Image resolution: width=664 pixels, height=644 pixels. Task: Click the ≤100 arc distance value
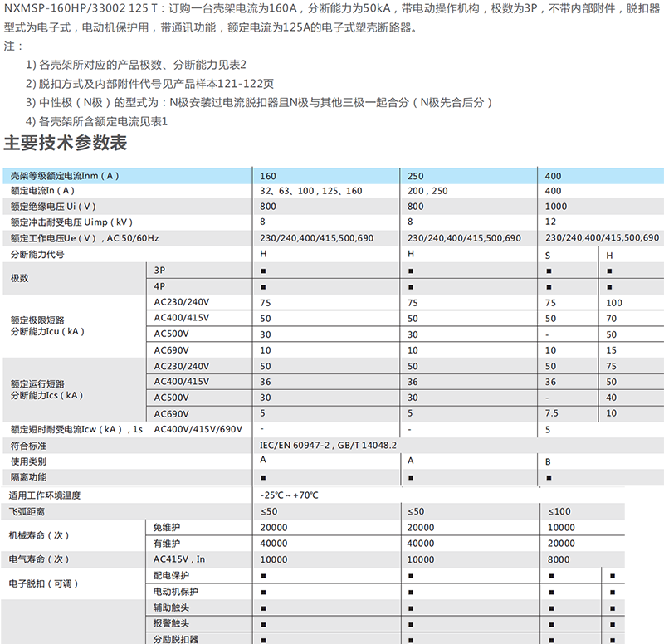pos(557,510)
